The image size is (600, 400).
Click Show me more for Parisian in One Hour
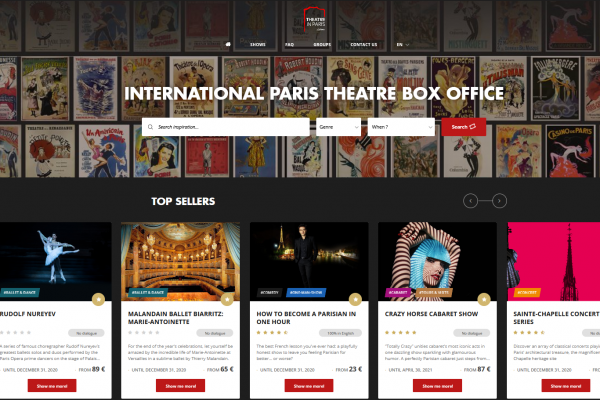309,385
